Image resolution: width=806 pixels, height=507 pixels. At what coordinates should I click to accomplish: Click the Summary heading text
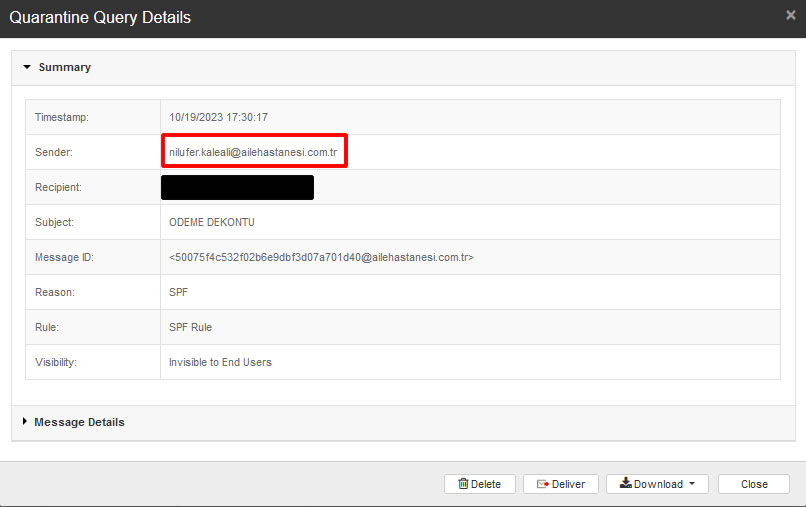click(65, 67)
